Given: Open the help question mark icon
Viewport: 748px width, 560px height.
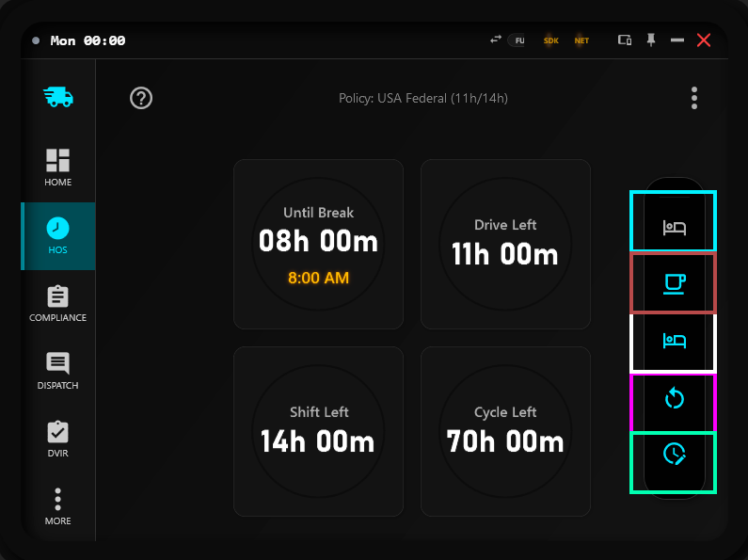Looking at the screenshot, I should [x=141, y=98].
